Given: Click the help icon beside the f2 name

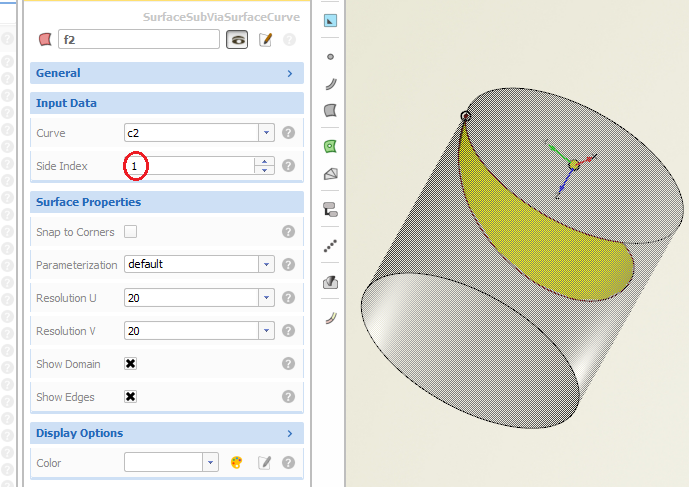Looking at the screenshot, I should (289, 40).
